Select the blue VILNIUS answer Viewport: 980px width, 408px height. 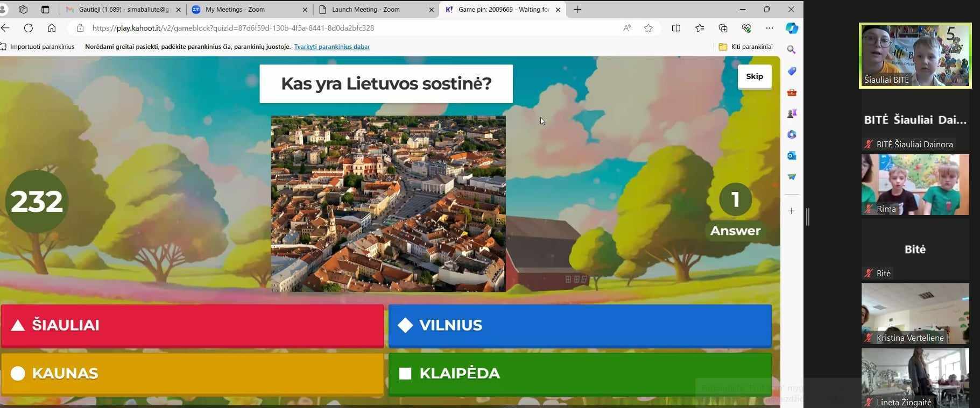click(580, 325)
